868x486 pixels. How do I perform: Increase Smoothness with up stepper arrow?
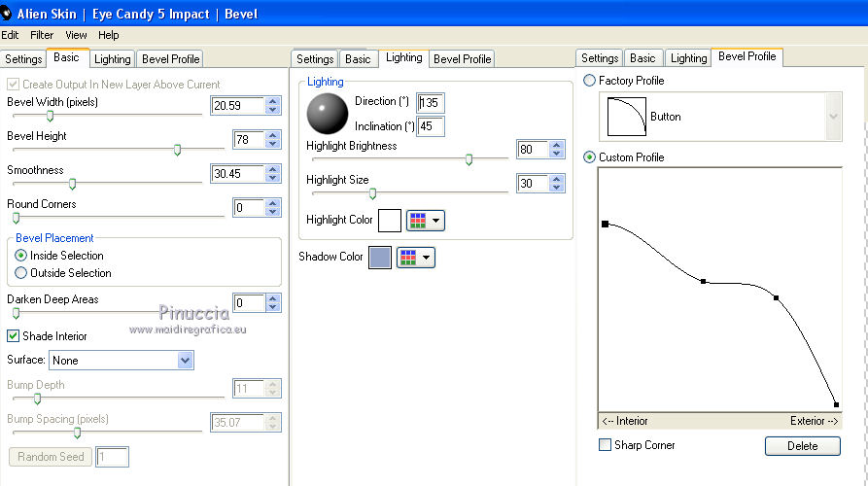(x=272, y=169)
